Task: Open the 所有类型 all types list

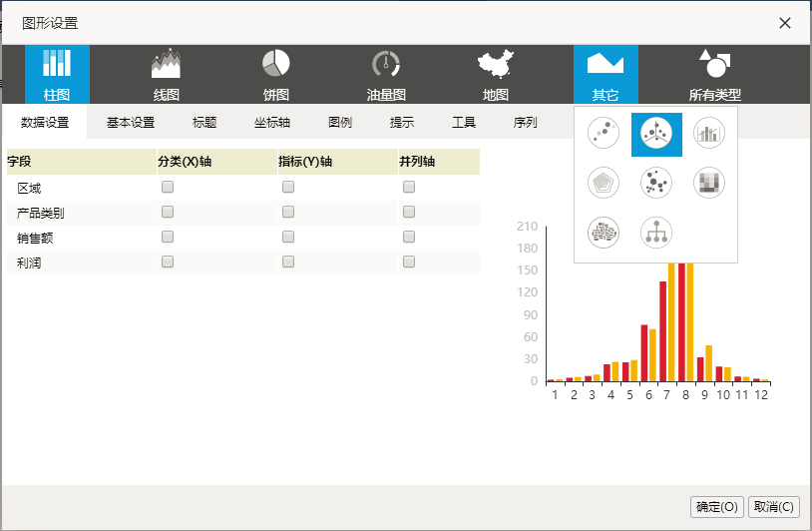Action: 715,74
